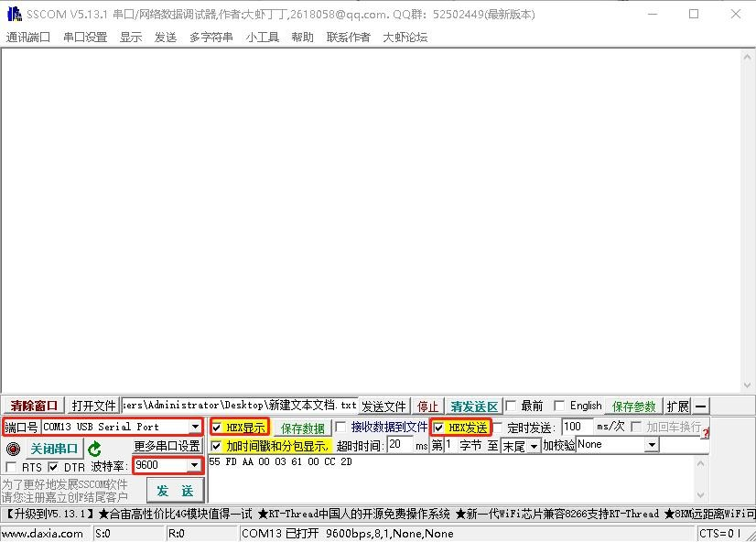
Task: Click the file path field showing 新建文本文档.txt
Action: pyautogui.click(x=240, y=406)
